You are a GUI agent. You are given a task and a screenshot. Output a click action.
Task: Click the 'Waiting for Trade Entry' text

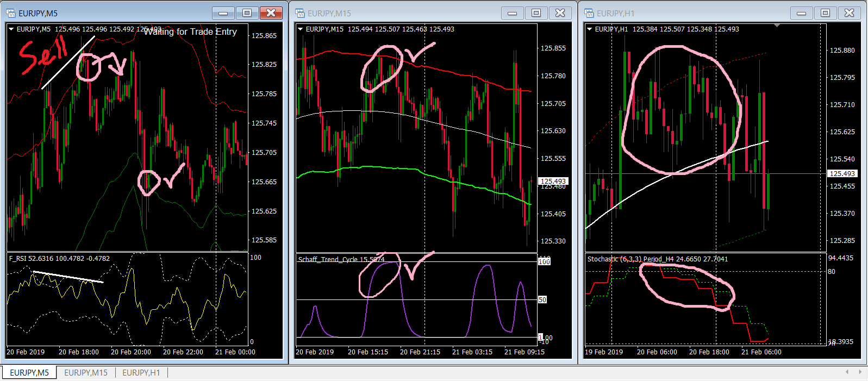click(x=190, y=32)
